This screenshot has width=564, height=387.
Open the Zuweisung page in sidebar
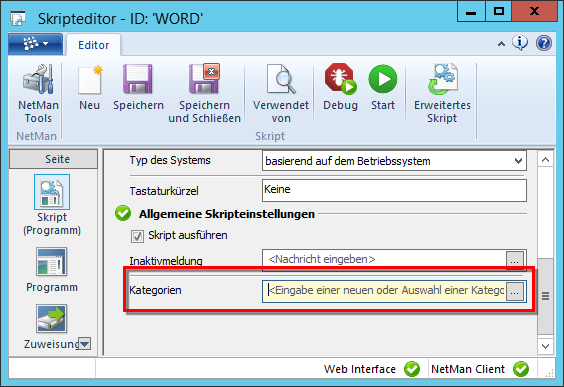[52, 327]
